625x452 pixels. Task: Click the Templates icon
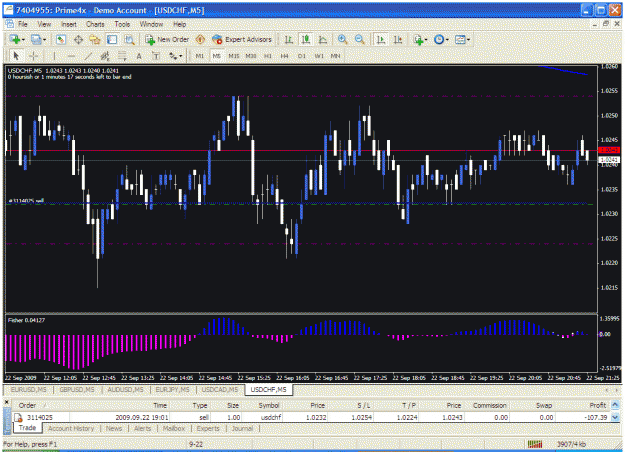[460, 39]
